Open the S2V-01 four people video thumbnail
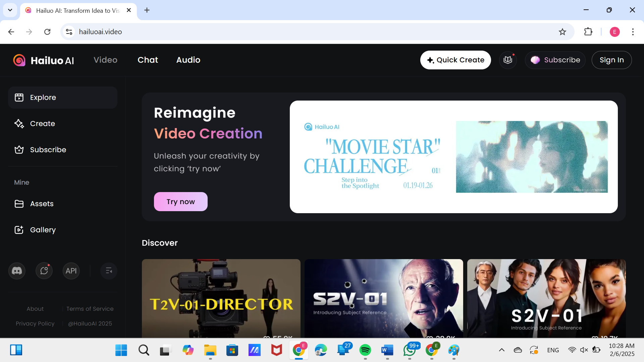Viewport: 644px width, 362px height. (546, 298)
